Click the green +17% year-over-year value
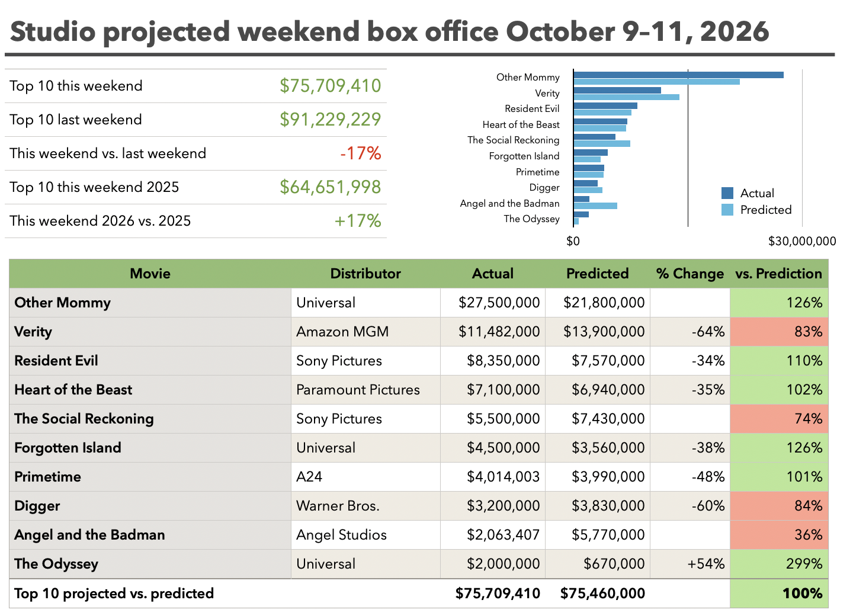The image size is (853, 616). point(358,221)
